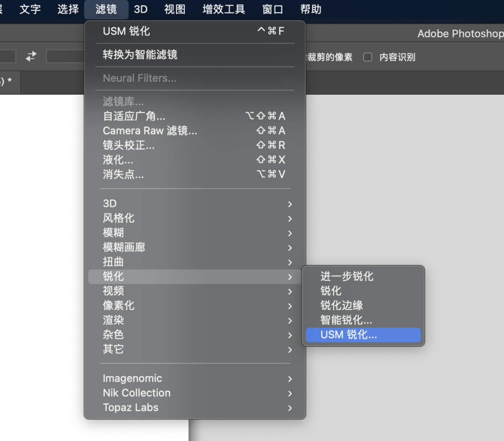Expand the 像素化 submenu
The width and height of the screenshot is (504, 441).
point(195,306)
